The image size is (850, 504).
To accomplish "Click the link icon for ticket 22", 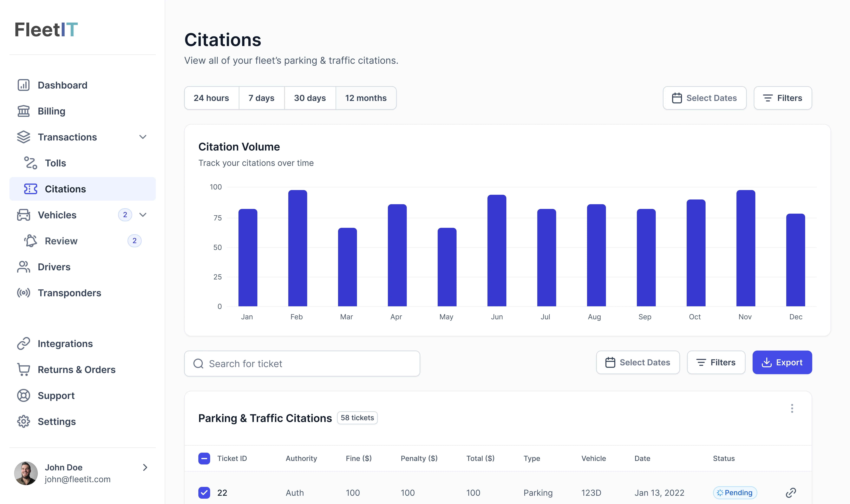I will click(x=791, y=492).
